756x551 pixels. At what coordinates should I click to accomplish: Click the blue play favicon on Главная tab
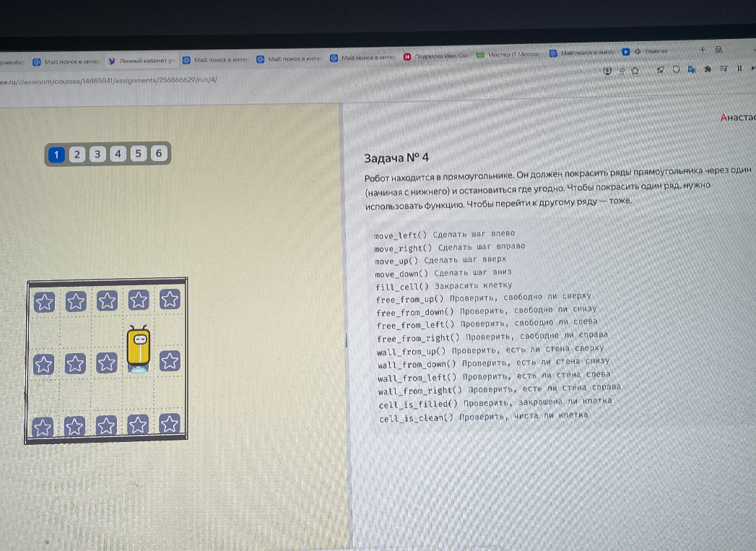point(626,51)
